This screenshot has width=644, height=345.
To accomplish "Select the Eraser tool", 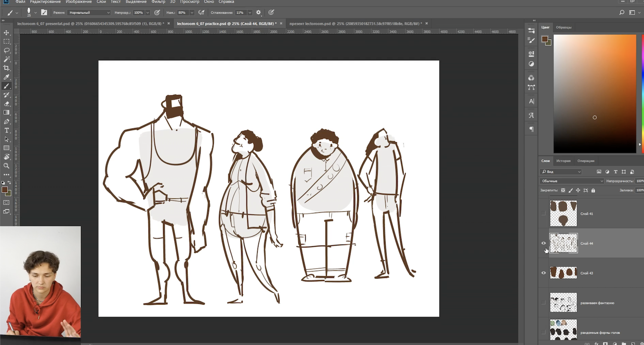I will click(6, 104).
